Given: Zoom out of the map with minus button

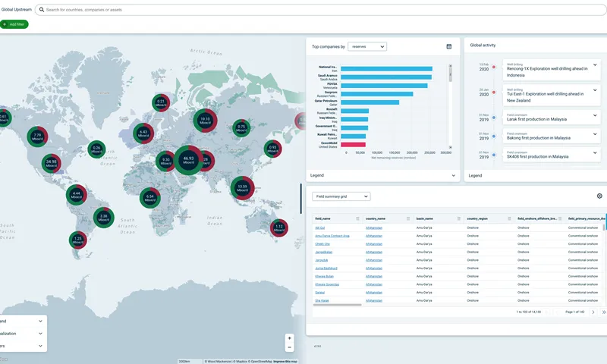Looking at the screenshot, I should 289,347.
